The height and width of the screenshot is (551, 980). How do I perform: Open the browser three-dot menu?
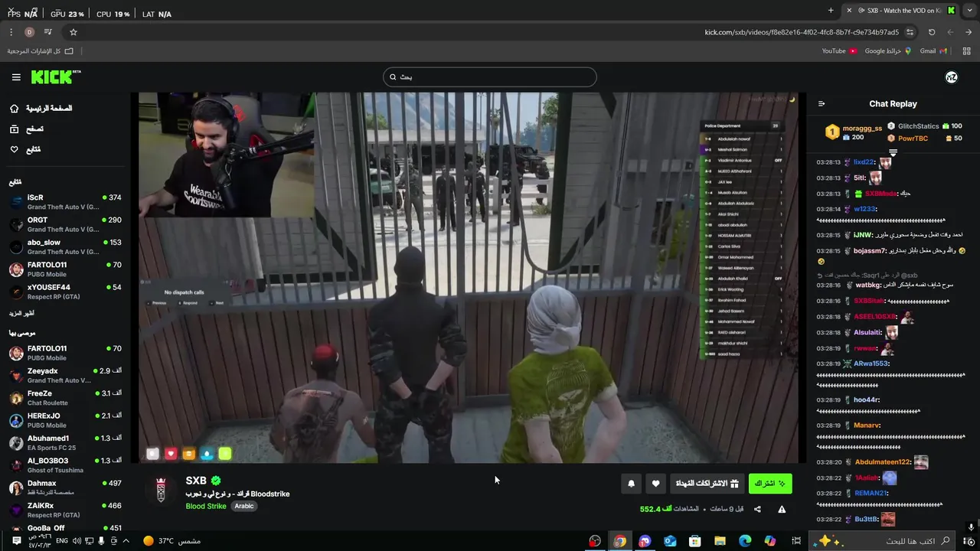(11, 32)
